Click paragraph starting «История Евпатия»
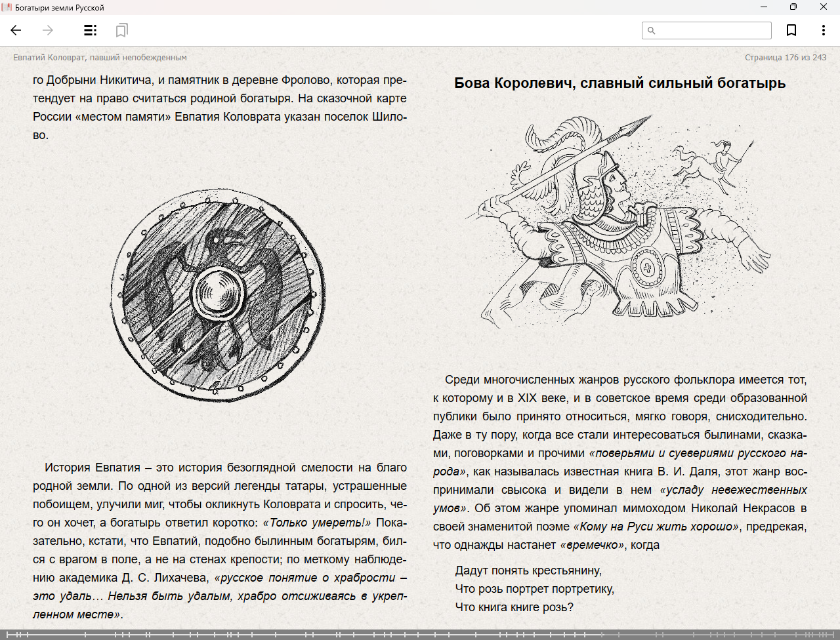Screen dimensions: 840x640 [220, 541]
